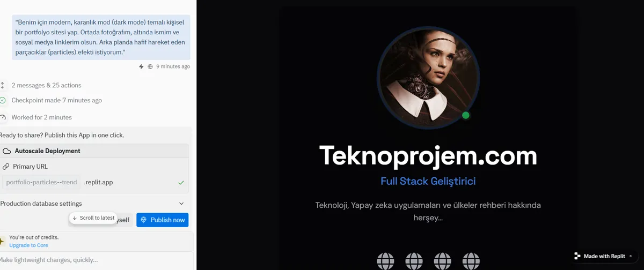The width and height of the screenshot is (644, 270).
Task: Click the green checkmark in URL field
Action: [x=181, y=183]
